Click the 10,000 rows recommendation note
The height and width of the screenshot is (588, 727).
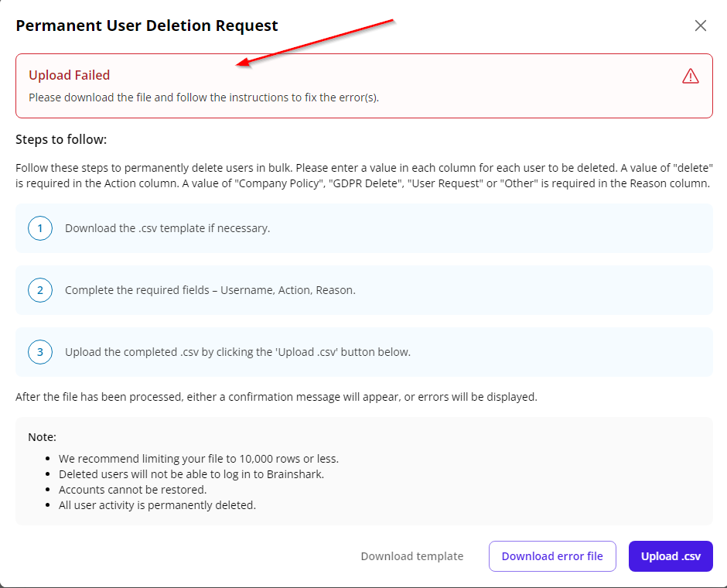click(x=198, y=459)
